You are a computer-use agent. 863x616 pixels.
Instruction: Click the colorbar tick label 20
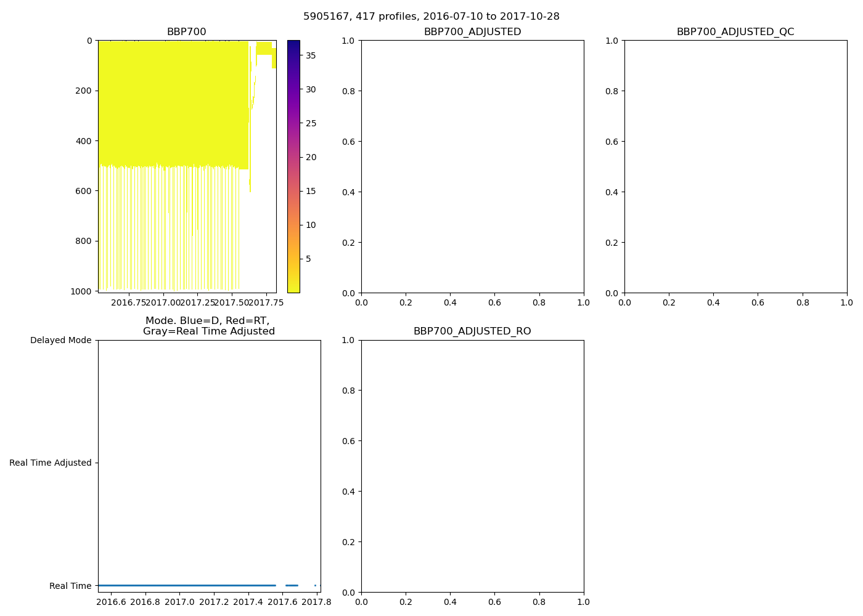(x=311, y=157)
